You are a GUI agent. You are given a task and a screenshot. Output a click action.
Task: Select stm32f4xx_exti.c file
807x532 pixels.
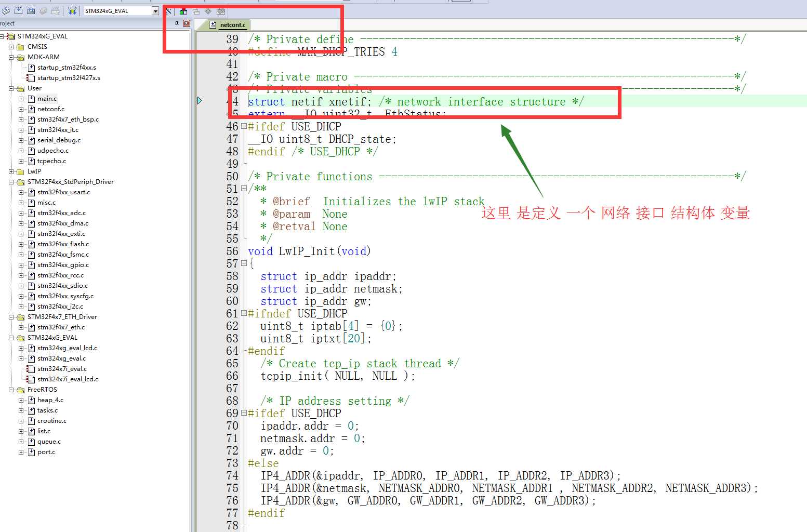(61, 234)
